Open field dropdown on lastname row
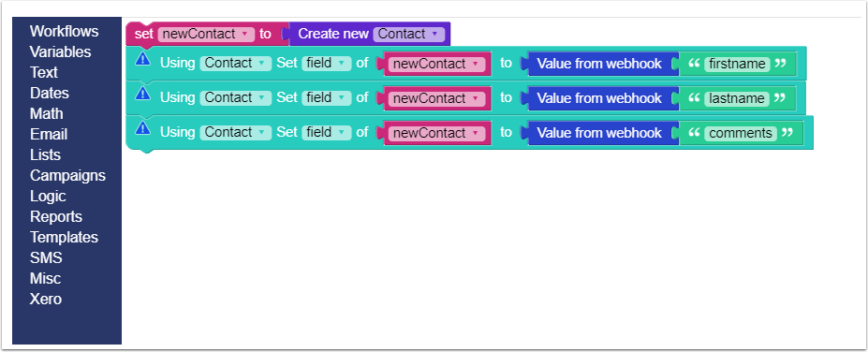The height and width of the screenshot is (352, 868). pyautogui.click(x=326, y=97)
